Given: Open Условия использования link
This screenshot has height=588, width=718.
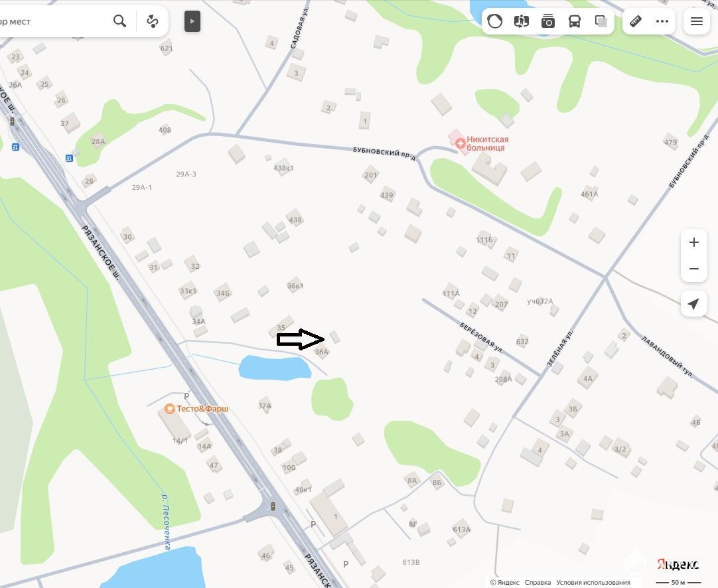Looking at the screenshot, I should [x=593, y=583].
